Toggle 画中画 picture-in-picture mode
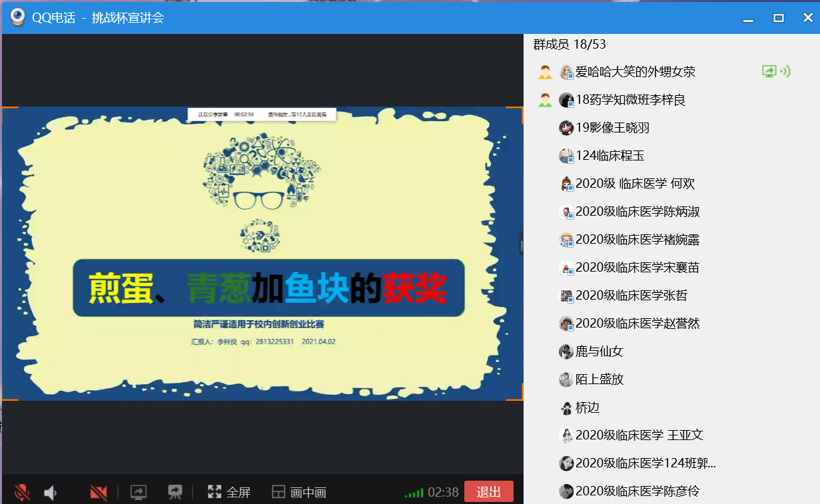The width and height of the screenshot is (820, 504). tap(299, 493)
